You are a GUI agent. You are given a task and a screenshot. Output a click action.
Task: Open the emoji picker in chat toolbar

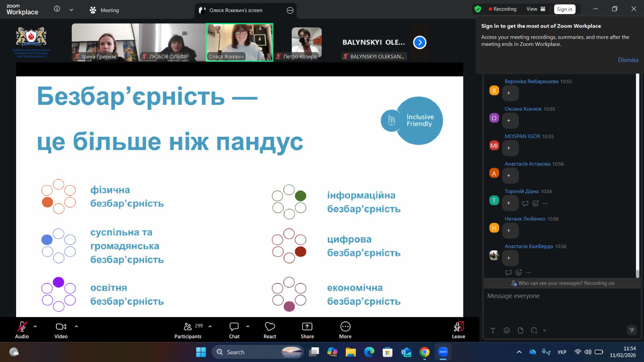[507, 330]
